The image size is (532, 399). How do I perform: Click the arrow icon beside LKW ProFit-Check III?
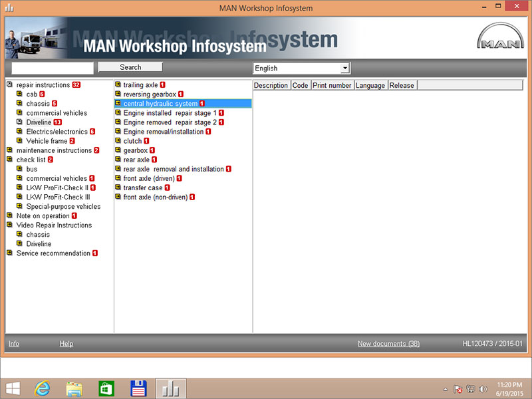point(20,197)
